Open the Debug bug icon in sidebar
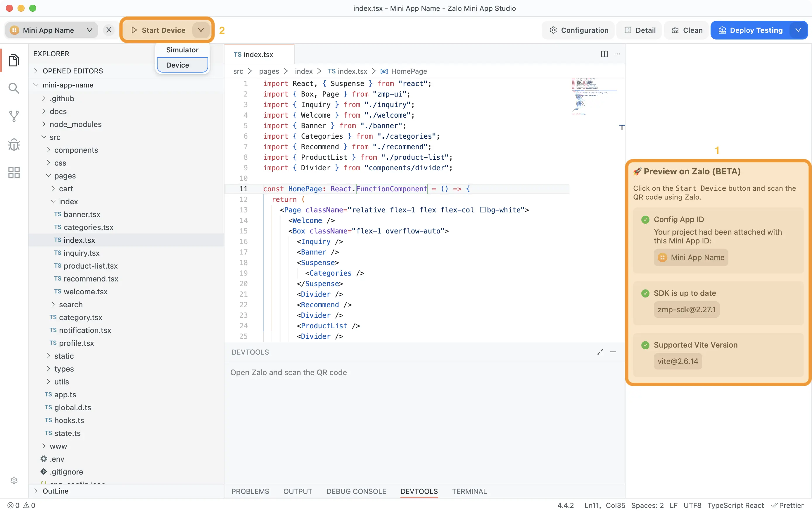 coord(14,145)
